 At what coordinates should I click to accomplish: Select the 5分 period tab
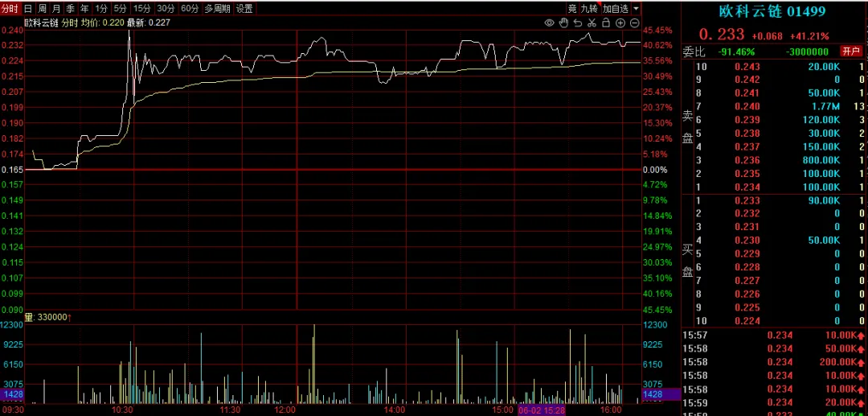coord(120,8)
